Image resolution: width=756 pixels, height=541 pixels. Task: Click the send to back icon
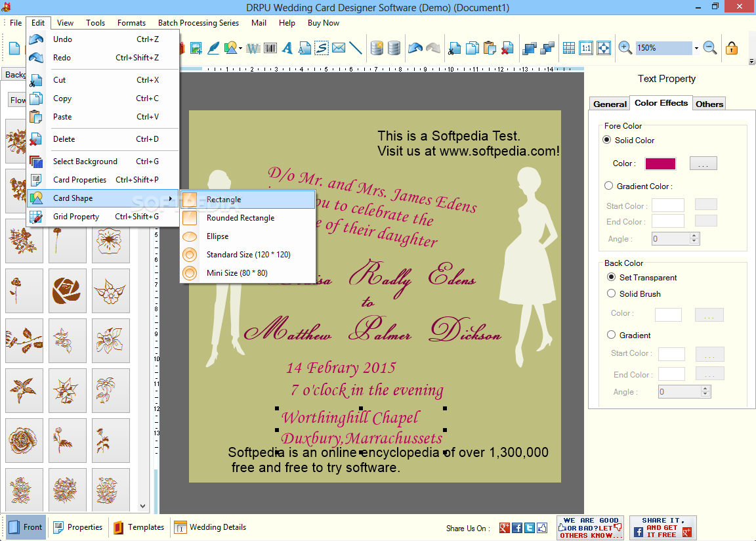coord(547,48)
